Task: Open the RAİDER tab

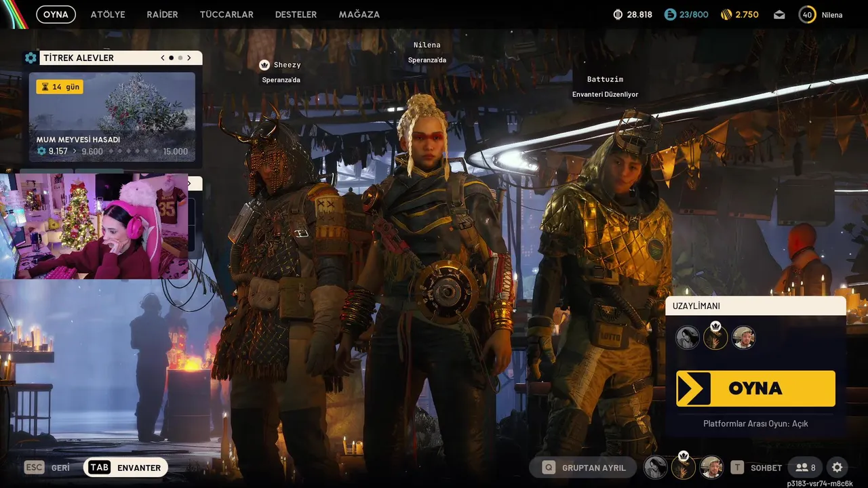Action: click(163, 14)
